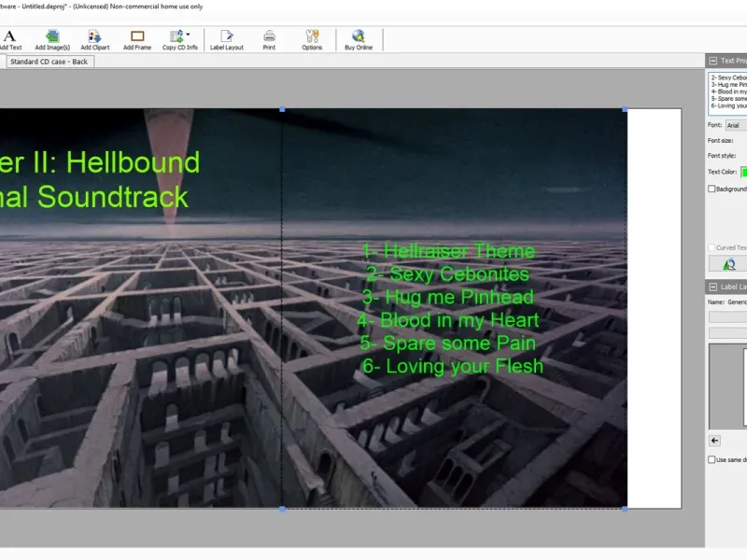Viewport: 747px width, 560px height.
Task: Click the left arrow layout button
Action: pyautogui.click(x=714, y=441)
